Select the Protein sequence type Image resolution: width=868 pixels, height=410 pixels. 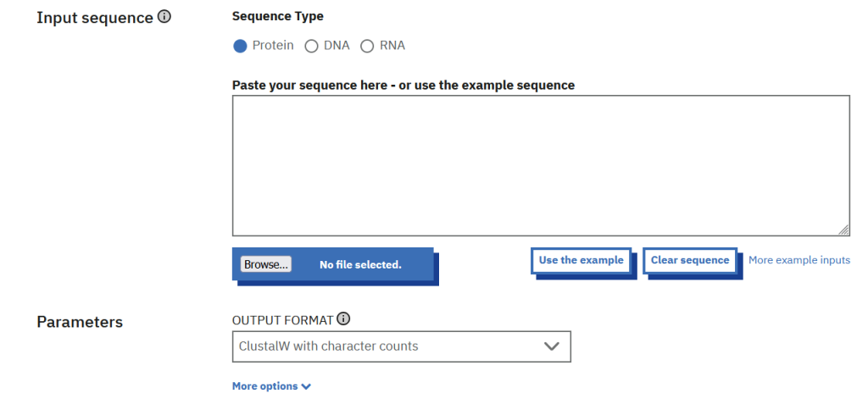240,46
